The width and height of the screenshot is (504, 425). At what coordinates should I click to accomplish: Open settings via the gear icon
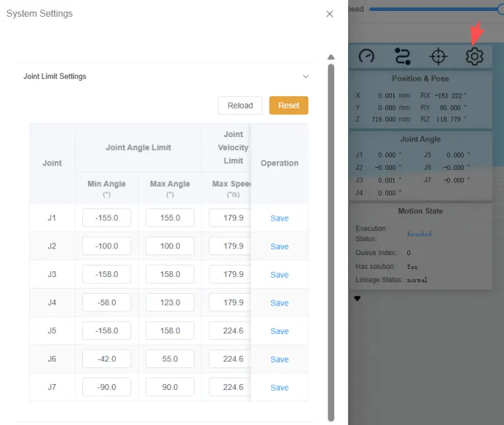475,56
